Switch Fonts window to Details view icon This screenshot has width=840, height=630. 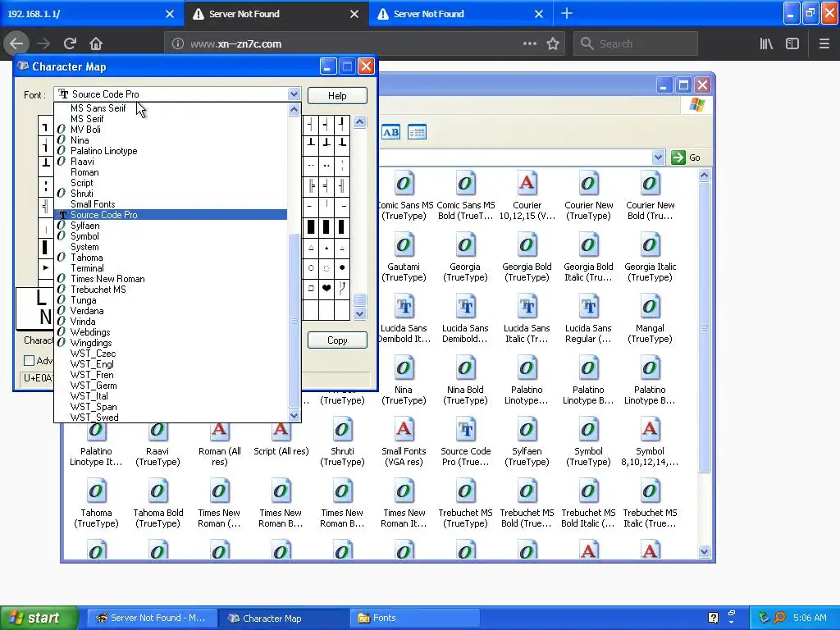417,132
